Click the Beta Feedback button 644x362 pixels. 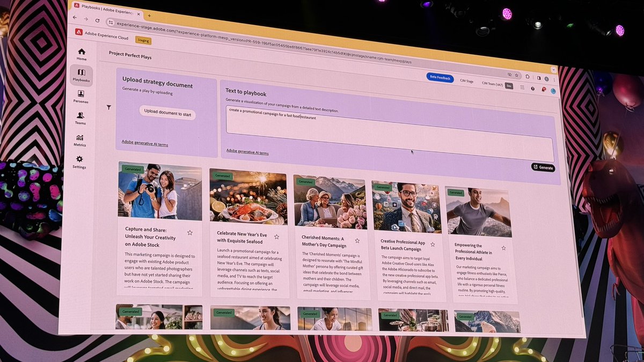tap(440, 78)
